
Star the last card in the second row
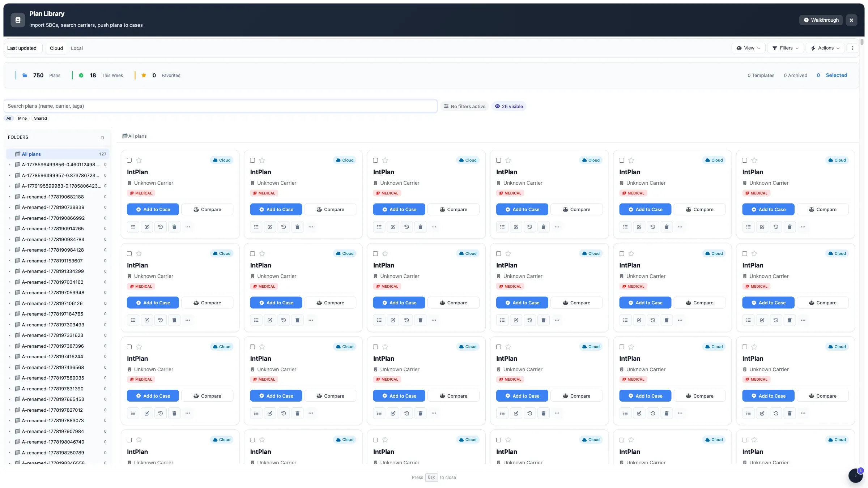754,253
